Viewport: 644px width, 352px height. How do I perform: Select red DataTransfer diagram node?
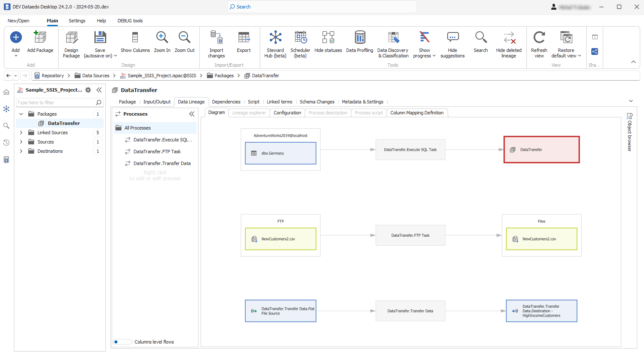pyautogui.click(x=542, y=149)
